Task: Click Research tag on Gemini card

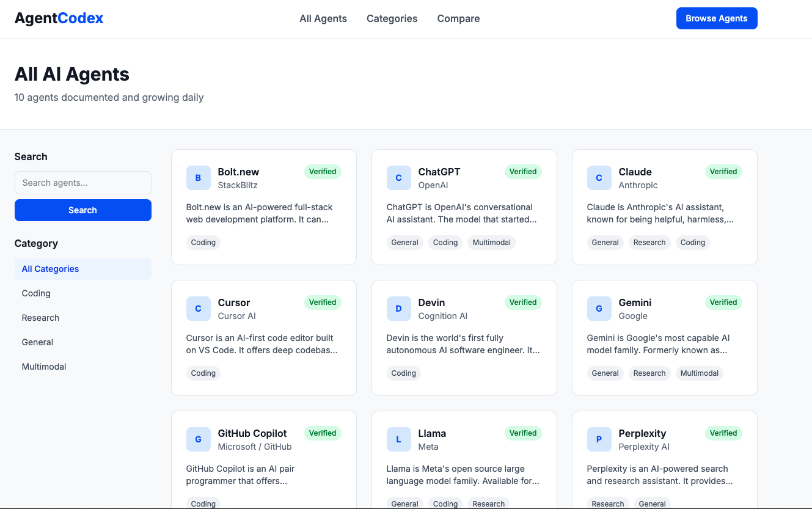Action: [x=649, y=373]
